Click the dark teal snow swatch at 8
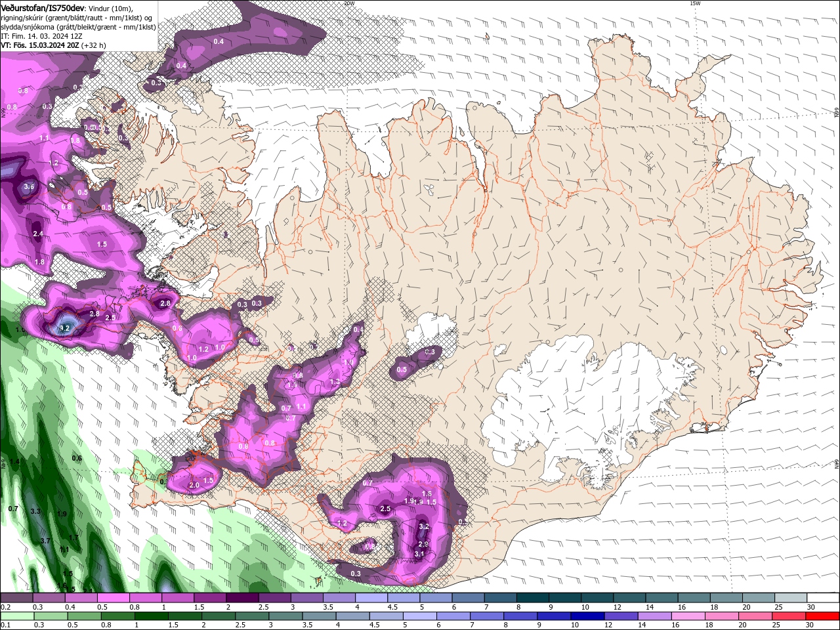Viewport: 840px width, 630px height. (532, 598)
